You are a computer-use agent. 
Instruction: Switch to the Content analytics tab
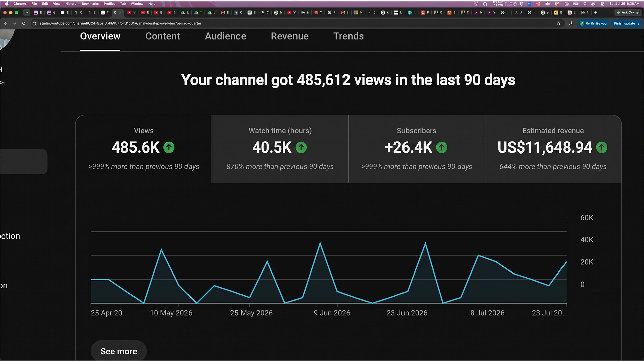[163, 36]
